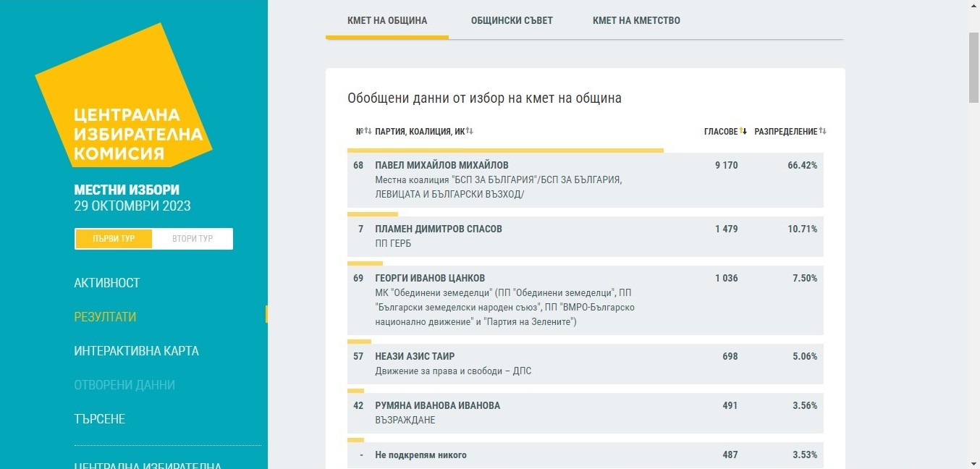Open РЕЗУЛТАТИ sidebar menu item

coord(105,317)
